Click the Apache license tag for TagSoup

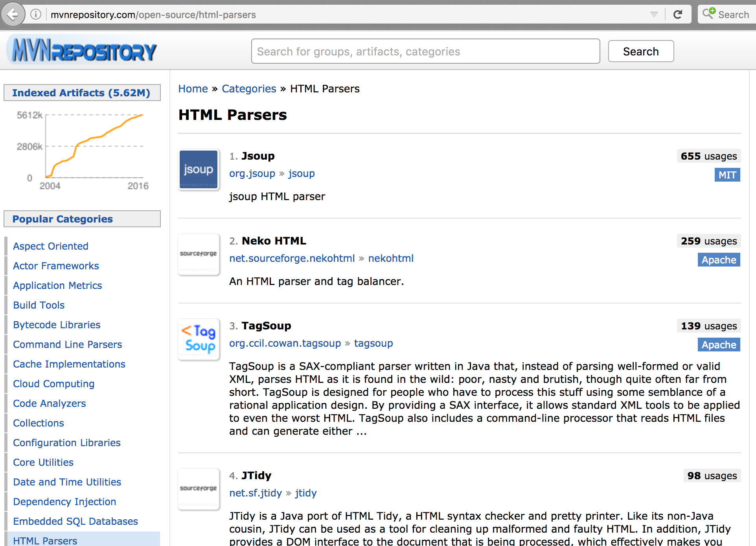pos(719,345)
